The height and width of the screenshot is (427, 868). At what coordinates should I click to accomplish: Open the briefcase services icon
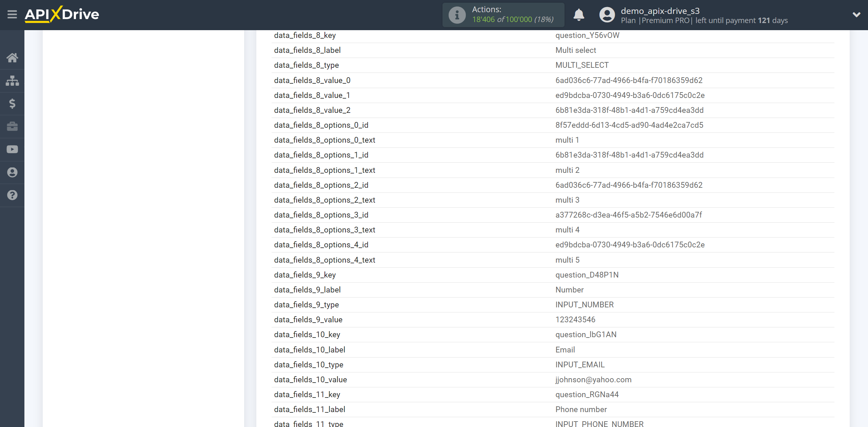(x=12, y=126)
